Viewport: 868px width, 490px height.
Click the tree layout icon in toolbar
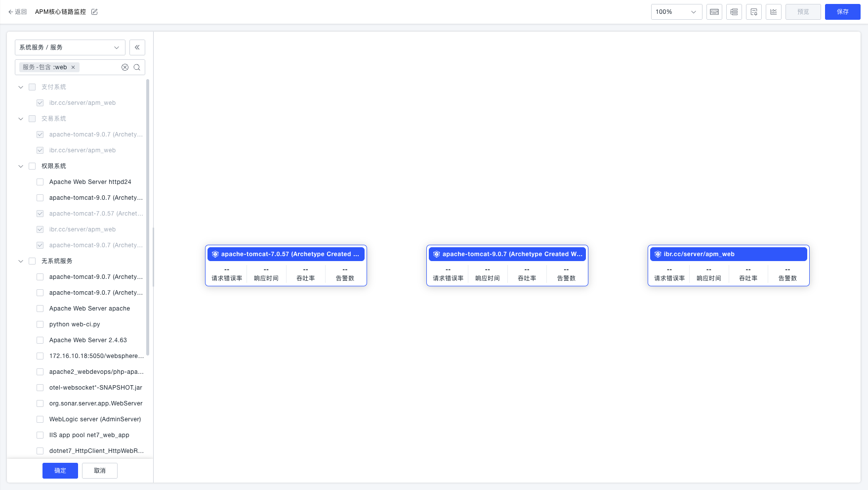[734, 12]
